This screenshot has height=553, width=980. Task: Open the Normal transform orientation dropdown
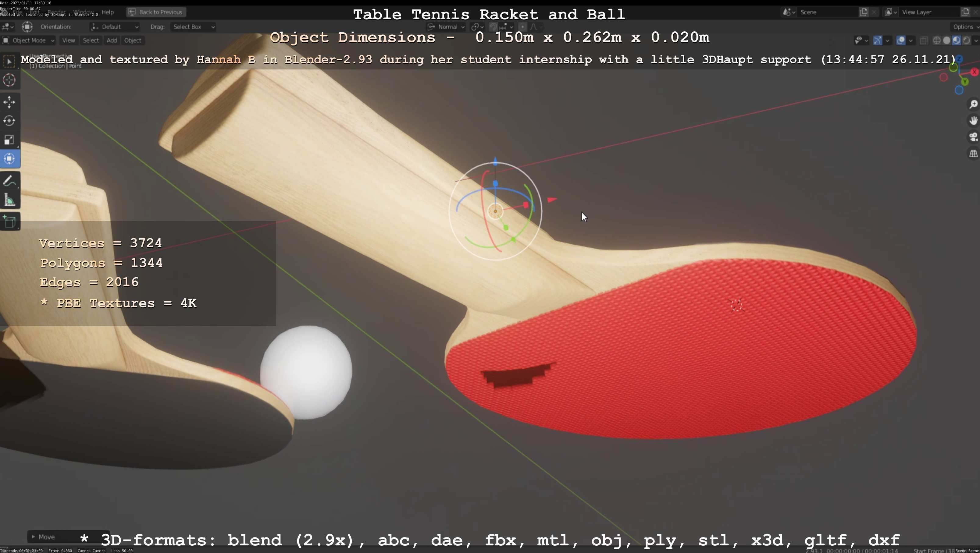[x=446, y=27]
